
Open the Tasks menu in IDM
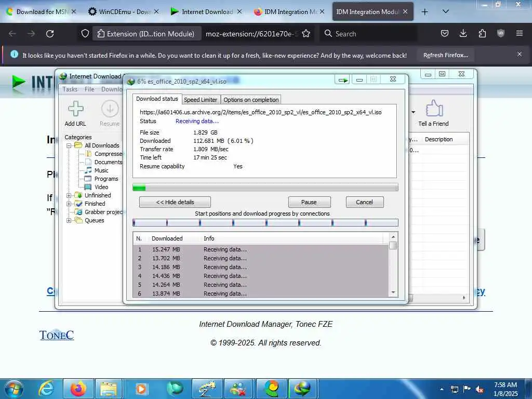click(70, 89)
